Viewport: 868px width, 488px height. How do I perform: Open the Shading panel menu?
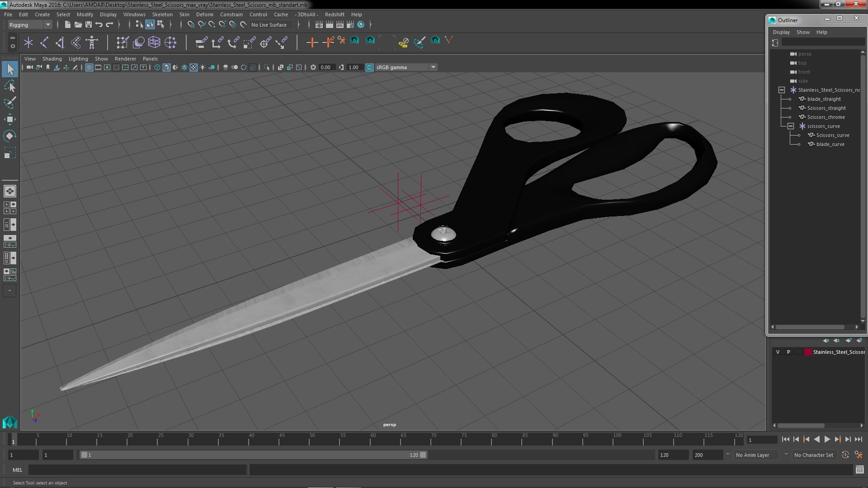52,59
